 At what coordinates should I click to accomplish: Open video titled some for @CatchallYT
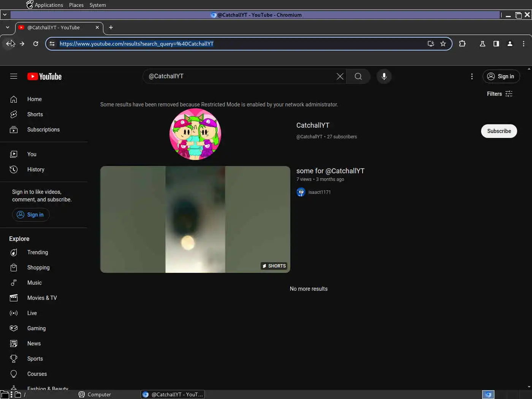(x=330, y=171)
